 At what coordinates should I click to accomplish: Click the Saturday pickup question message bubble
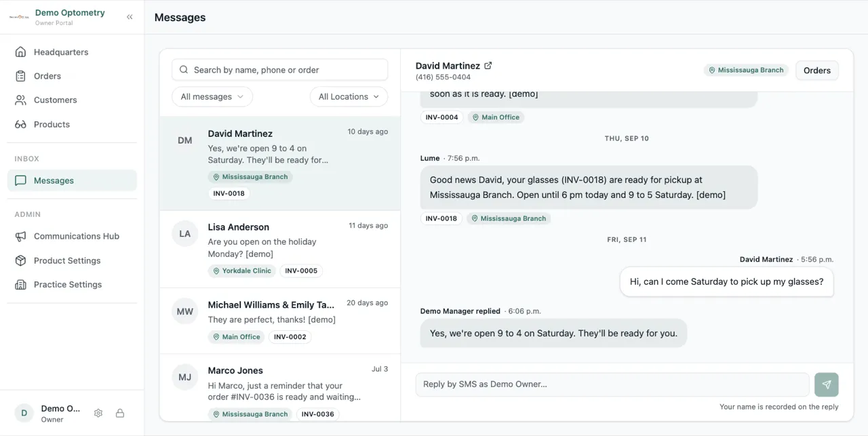(x=726, y=281)
